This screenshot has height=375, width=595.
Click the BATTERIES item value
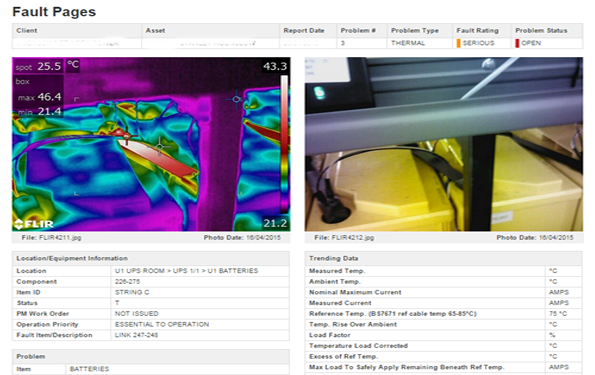coord(89,369)
